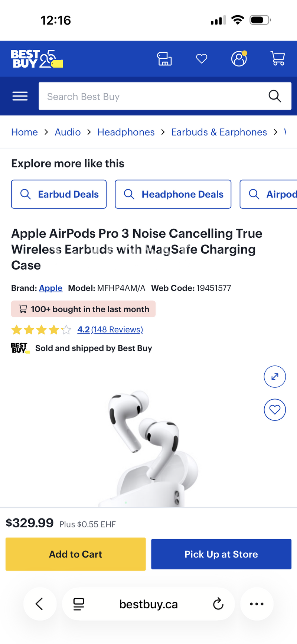Viewport: 297px width, 644px height.
Task: Open the account profile icon
Action: point(239,58)
